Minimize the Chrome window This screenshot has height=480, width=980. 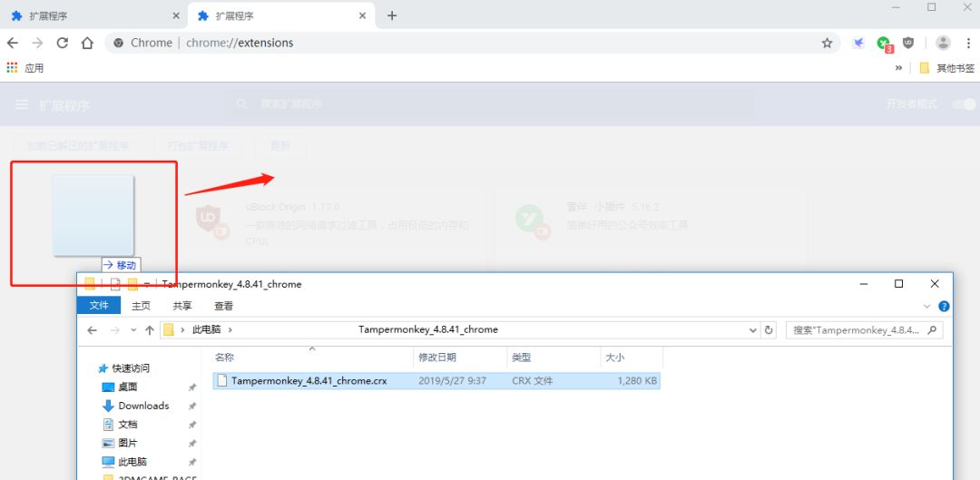(x=897, y=7)
